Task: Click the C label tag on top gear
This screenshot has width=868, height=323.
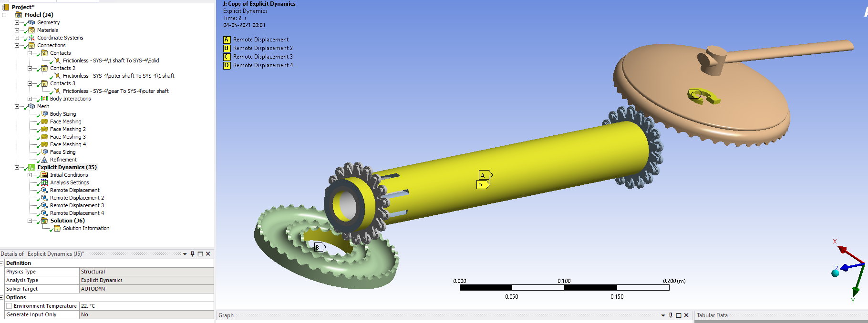Action: (695, 94)
